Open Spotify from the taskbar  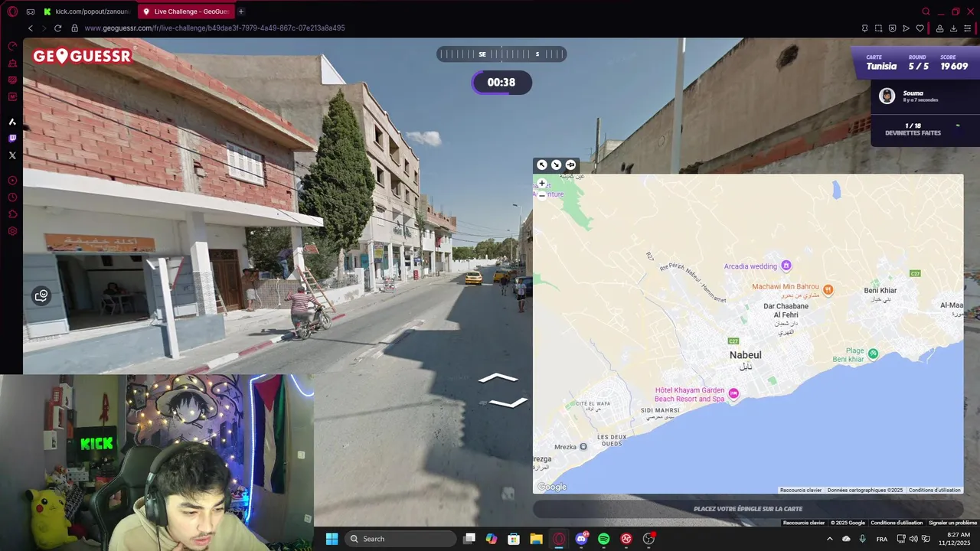click(603, 539)
